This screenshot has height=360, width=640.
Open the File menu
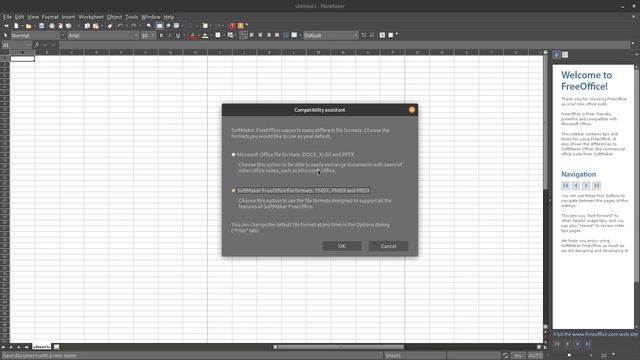point(7,17)
